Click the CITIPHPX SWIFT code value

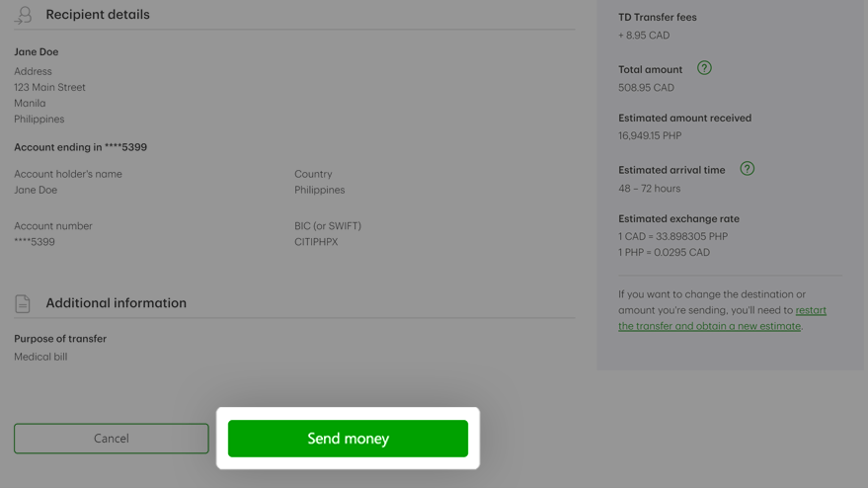coord(316,242)
